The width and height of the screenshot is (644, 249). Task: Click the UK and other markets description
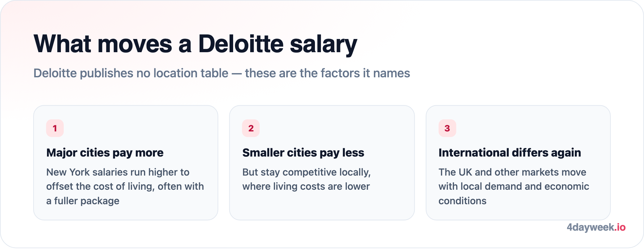514,187
